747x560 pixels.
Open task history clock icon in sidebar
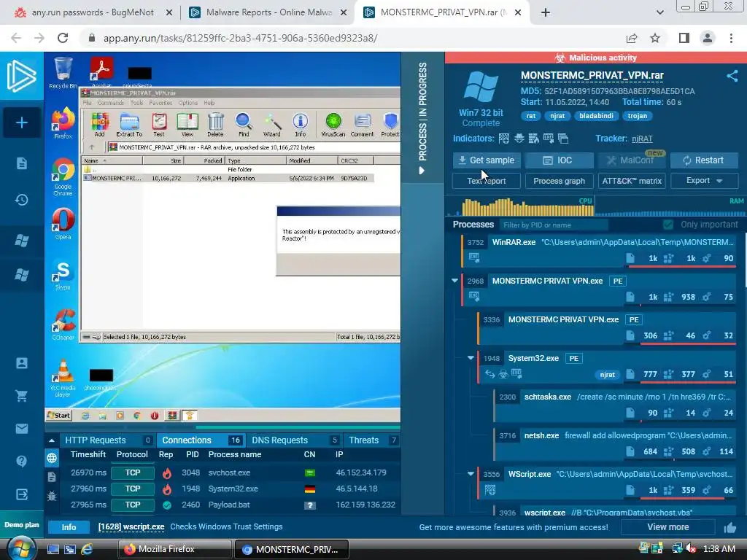pyautogui.click(x=21, y=200)
